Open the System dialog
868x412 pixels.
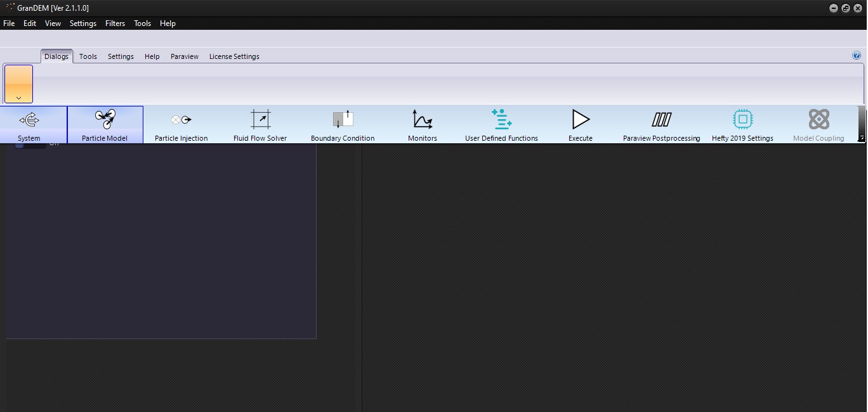(29, 125)
